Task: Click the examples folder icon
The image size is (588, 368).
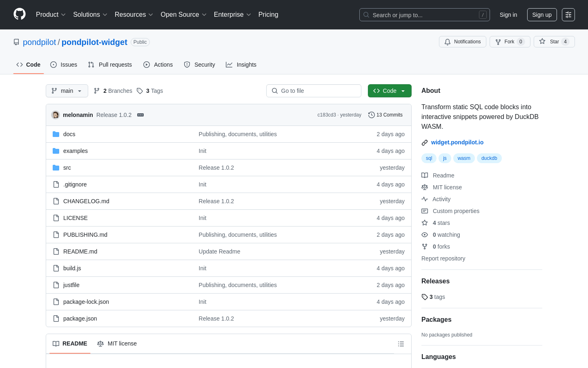Action: [x=56, y=151]
